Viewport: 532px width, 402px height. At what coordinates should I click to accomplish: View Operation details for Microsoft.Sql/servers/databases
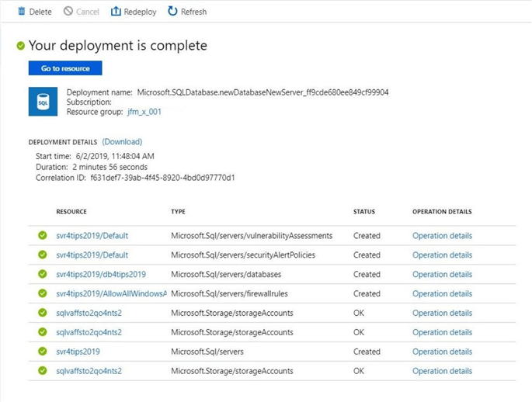tap(442, 275)
